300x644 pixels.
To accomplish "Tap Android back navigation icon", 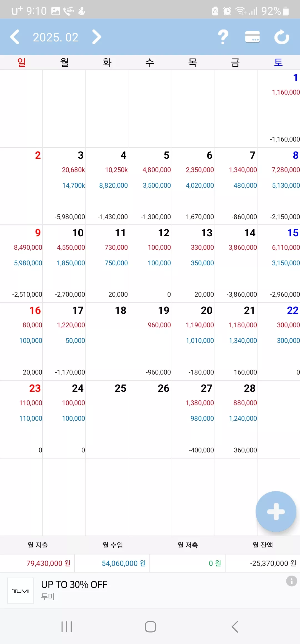I will click(x=235, y=627).
